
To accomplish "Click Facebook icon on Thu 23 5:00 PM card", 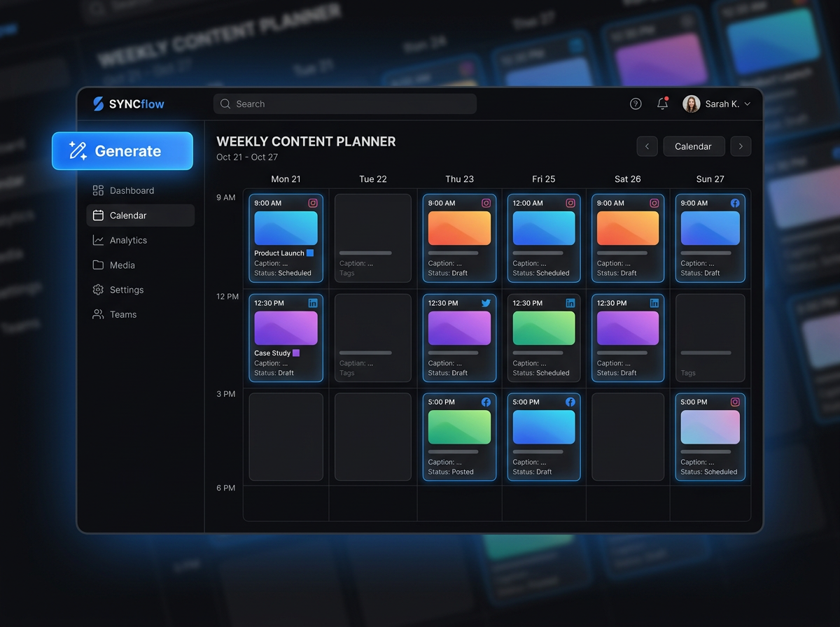I will click(x=486, y=402).
